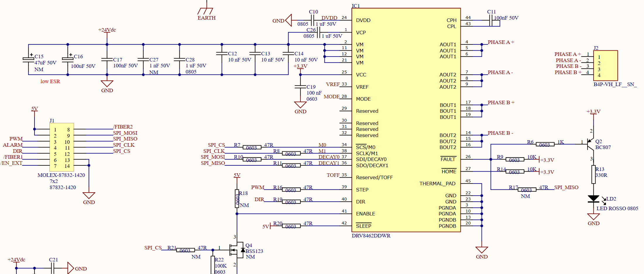Select the GND symbol below C19
This screenshot has width=644, height=274.
[x=300, y=105]
